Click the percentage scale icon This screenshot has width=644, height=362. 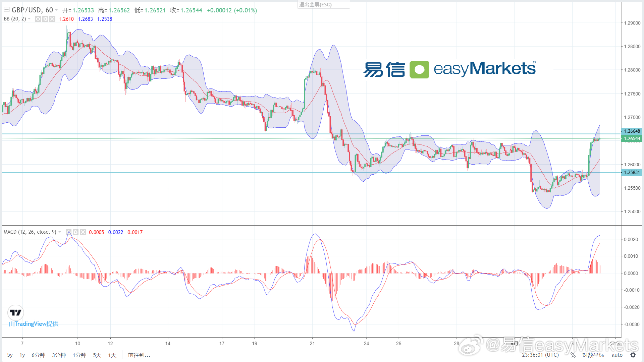[573, 355]
